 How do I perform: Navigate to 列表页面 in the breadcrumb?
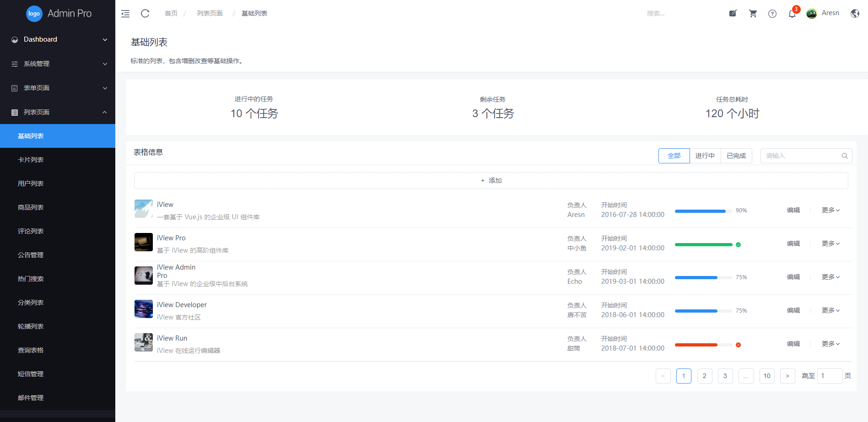(x=210, y=13)
